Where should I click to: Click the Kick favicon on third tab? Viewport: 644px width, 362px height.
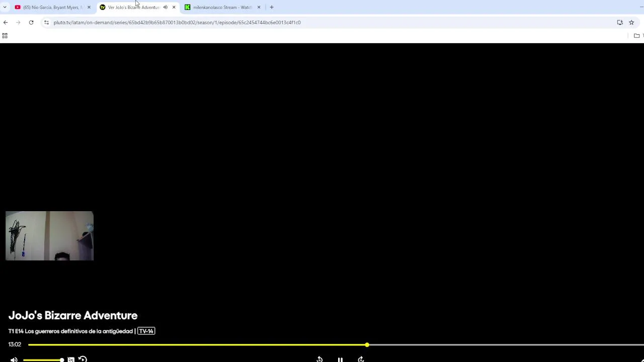pyautogui.click(x=188, y=7)
